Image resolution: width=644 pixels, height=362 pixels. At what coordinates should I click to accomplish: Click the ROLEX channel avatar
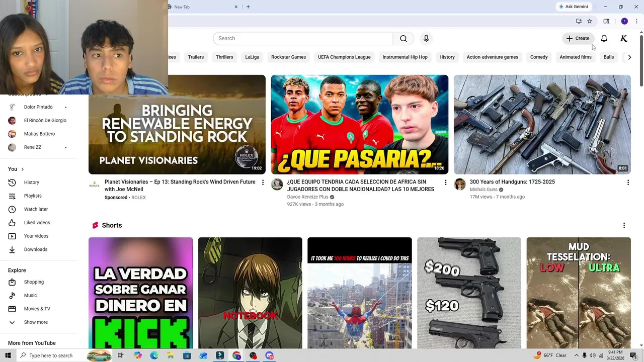pyautogui.click(x=95, y=185)
